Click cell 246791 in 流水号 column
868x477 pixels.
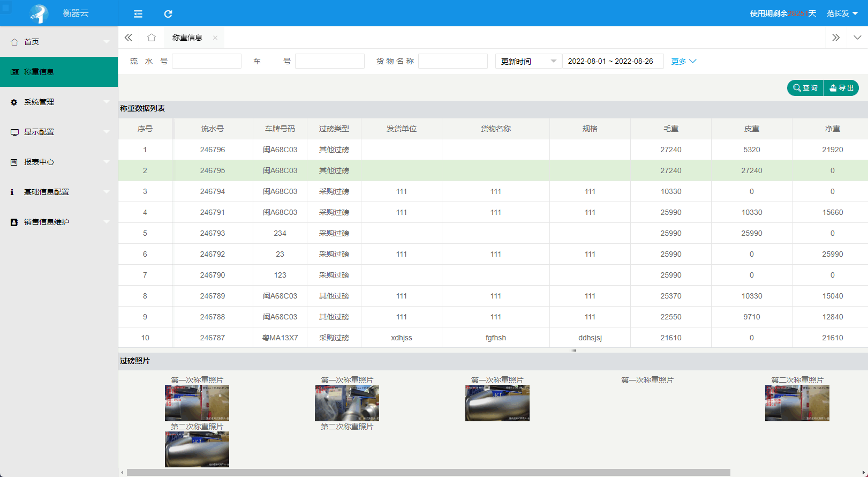tap(213, 212)
